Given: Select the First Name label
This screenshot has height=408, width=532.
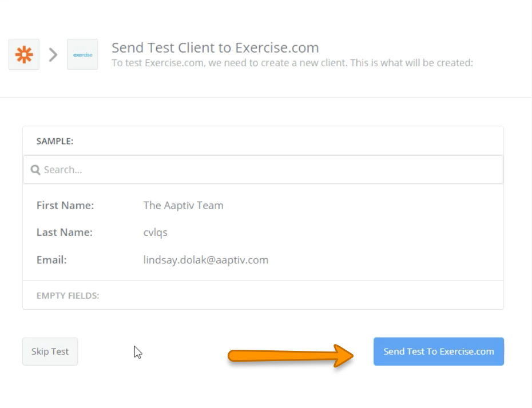Looking at the screenshot, I should (65, 205).
